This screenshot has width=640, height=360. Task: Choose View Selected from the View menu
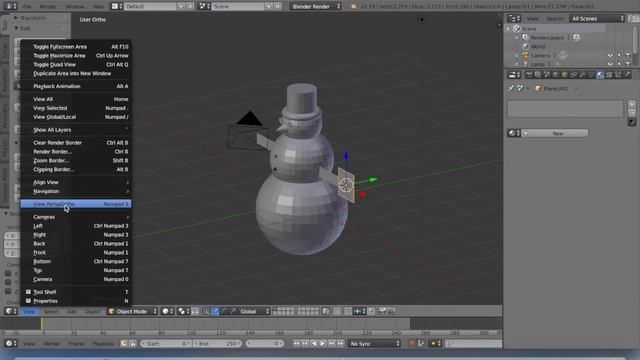(x=76, y=108)
